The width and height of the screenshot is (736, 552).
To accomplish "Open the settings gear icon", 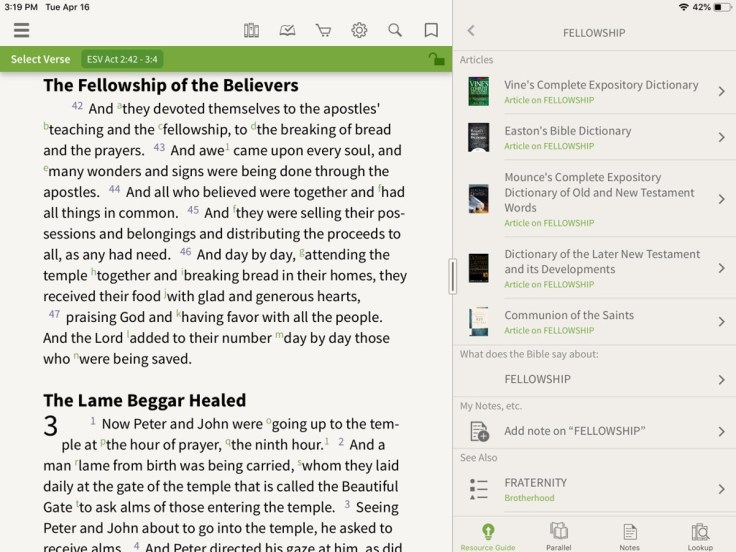I will (359, 30).
